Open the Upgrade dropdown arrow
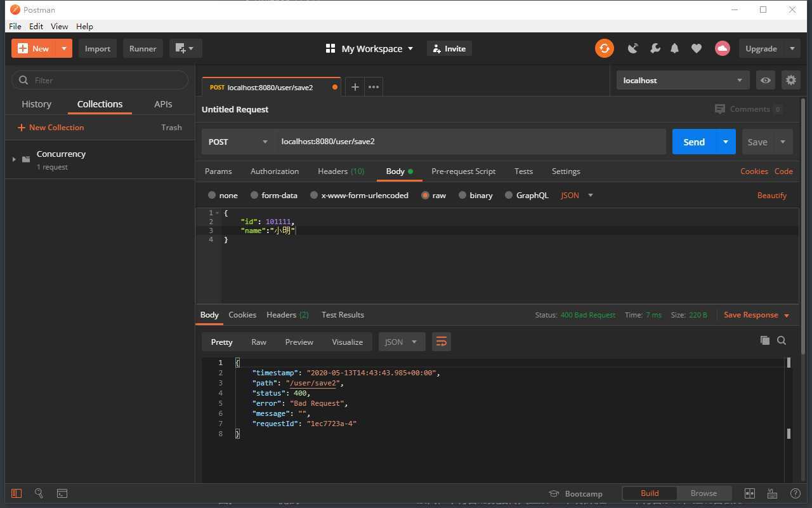Image resolution: width=812 pixels, height=508 pixels. 792,48
